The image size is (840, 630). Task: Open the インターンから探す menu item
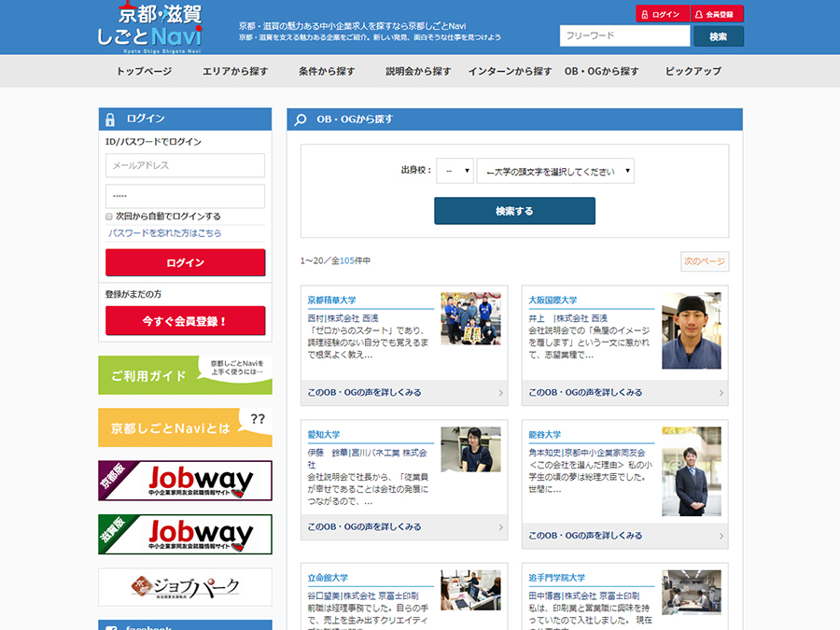click(510, 71)
